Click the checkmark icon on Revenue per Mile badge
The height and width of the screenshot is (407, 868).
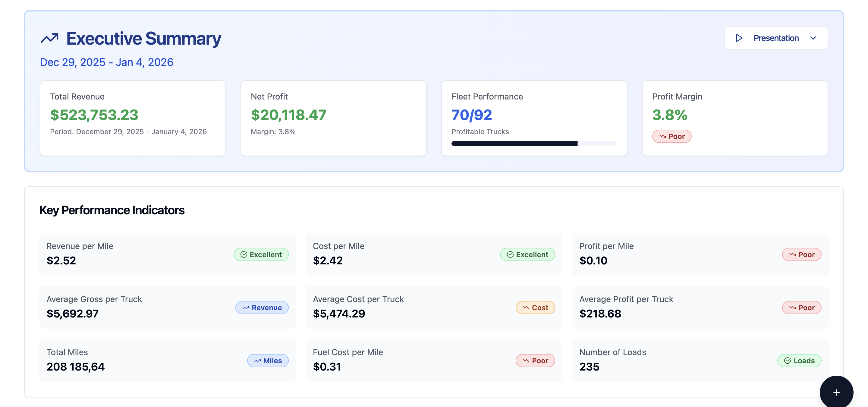(244, 254)
